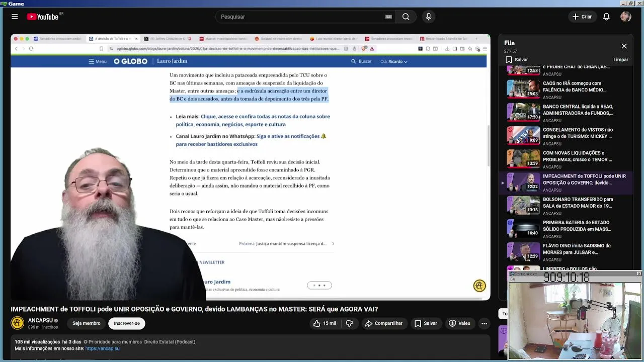This screenshot has height=362, width=644.
Task: Click the ANCAP gold coin watermark icon
Action: pyautogui.click(x=479, y=286)
